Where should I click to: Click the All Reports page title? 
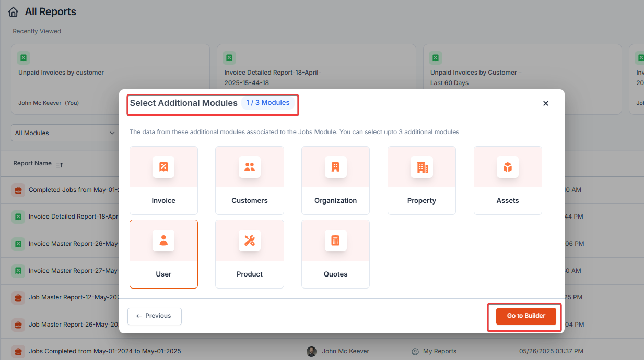pos(51,11)
